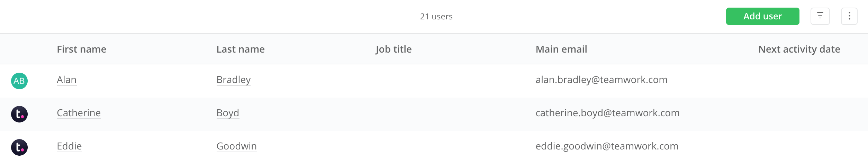Click Alan Bradley's AB avatar
Screen dimensions: 868x164
(x=19, y=81)
